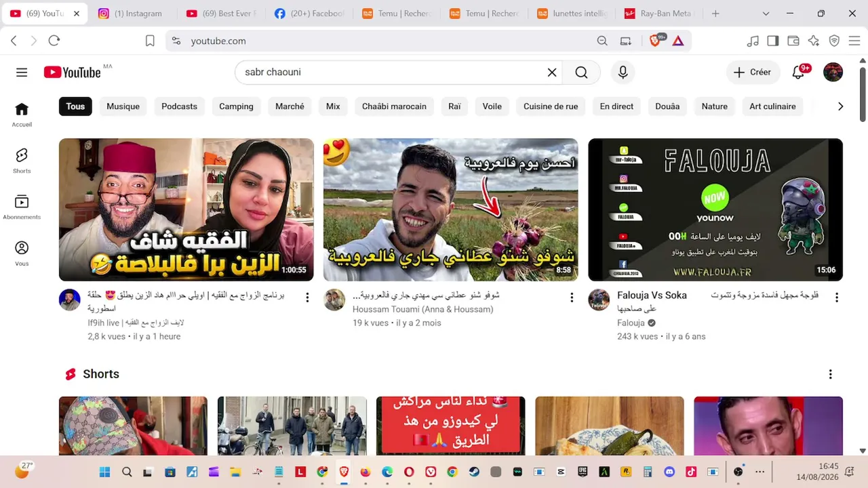Expand the tab search dropdown chevron
Viewport: 868px width, 488px height.
tap(766, 14)
